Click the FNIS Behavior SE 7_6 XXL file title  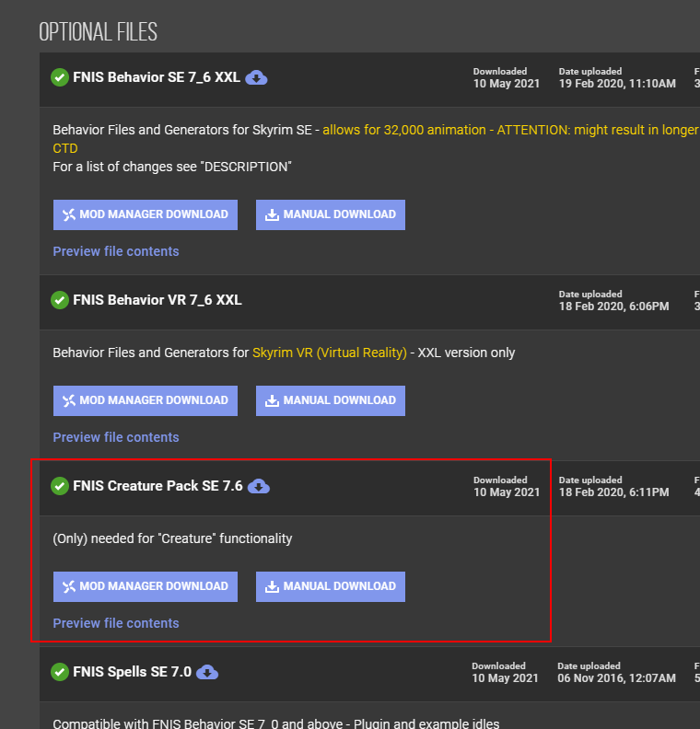tap(157, 77)
